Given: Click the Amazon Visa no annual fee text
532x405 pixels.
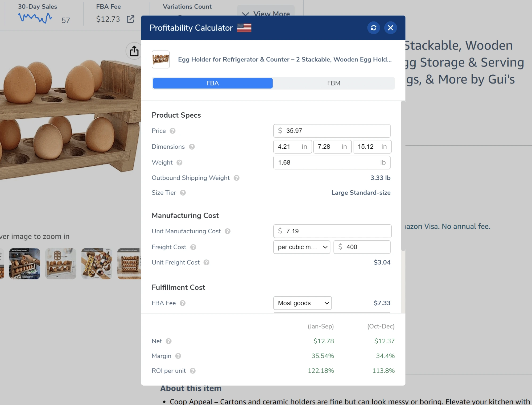Looking at the screenshot, I should [x=448, y=226].
